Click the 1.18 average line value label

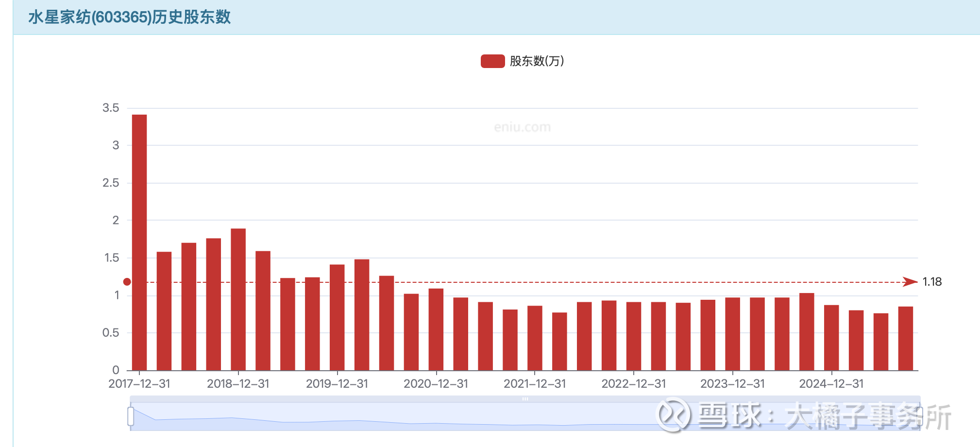click(932, 282)
